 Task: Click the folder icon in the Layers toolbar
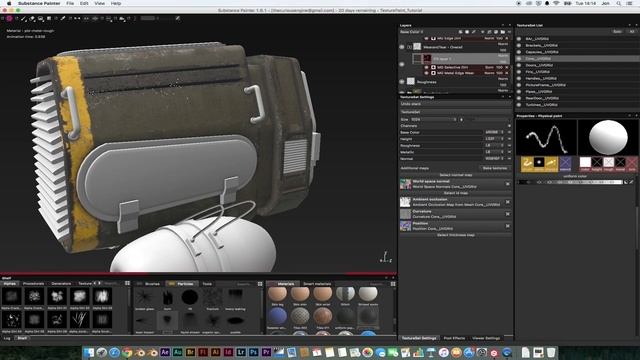pos(503,32)
